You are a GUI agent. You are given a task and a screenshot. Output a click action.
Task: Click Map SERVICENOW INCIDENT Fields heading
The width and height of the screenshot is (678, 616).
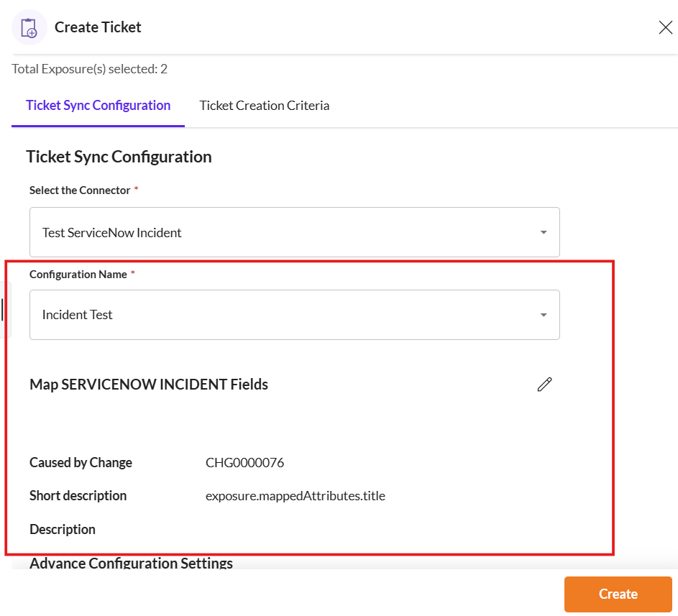(x=149, y=385)
